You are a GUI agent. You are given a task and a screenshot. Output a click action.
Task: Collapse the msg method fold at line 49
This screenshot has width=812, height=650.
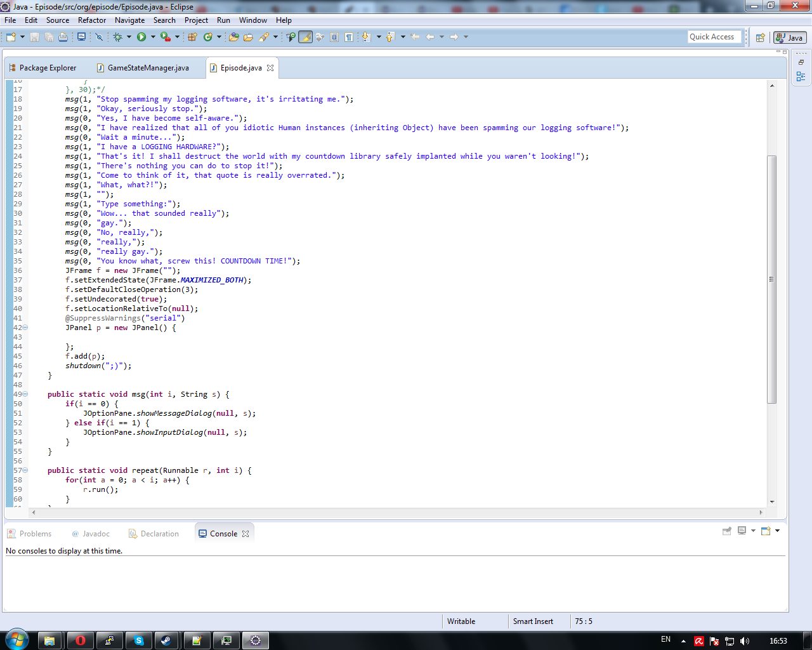[x=25, y=394]
